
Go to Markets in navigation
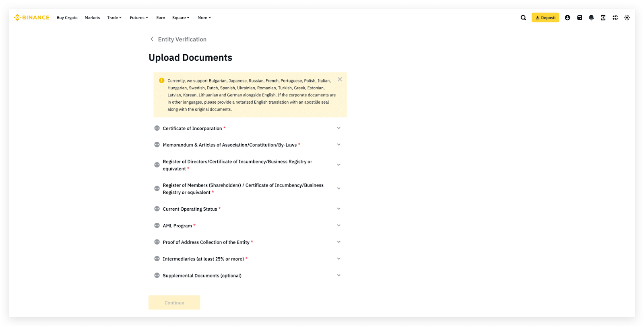(92, 18)
